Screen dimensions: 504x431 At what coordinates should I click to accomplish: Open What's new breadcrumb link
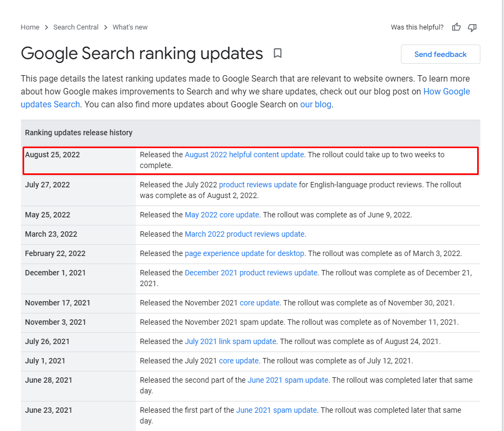(130, 27)
